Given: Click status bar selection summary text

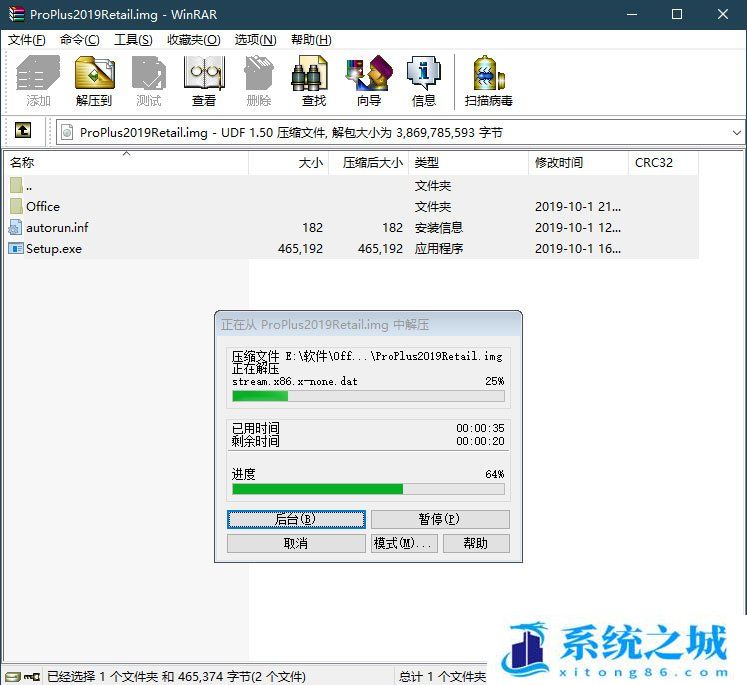Looking at the screenshot, I should pos(176,676).
